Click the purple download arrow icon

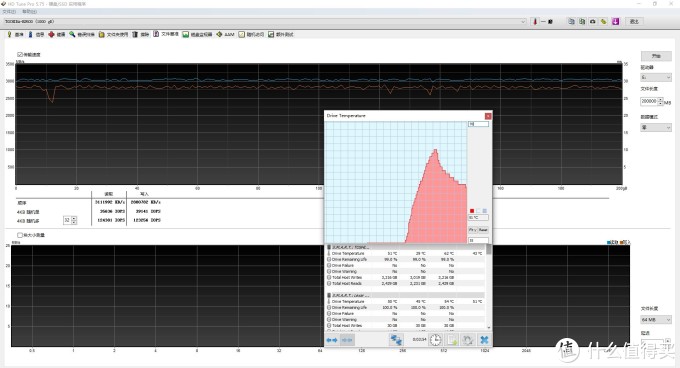pos(615,21)
